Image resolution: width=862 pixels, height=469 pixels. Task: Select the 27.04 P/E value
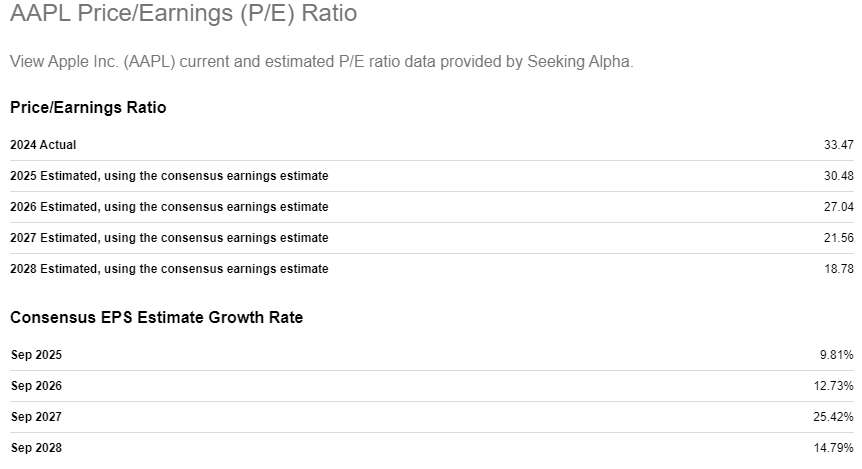[x=838, y=207]
